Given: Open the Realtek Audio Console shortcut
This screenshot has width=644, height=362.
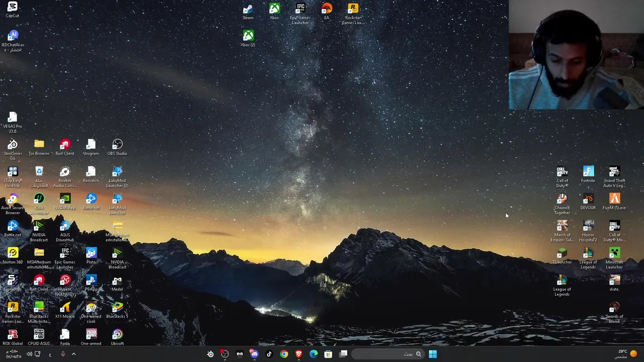Looking at the screenshot, I should (x=65, y=176).
